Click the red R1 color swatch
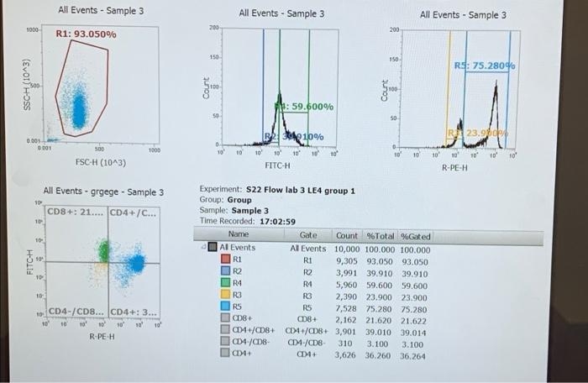Viewport: 588px width, 383px height. tap(225, 259)
